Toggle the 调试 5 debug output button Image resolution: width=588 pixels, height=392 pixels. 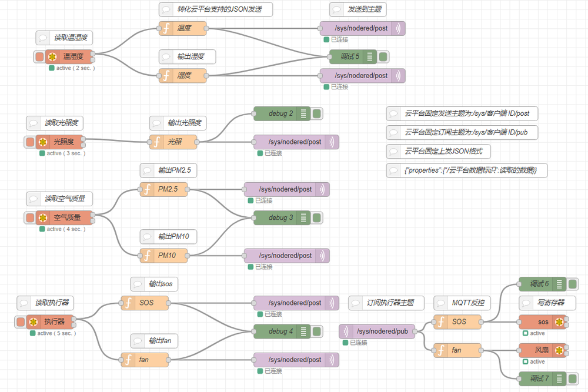[x=383, y=57]
